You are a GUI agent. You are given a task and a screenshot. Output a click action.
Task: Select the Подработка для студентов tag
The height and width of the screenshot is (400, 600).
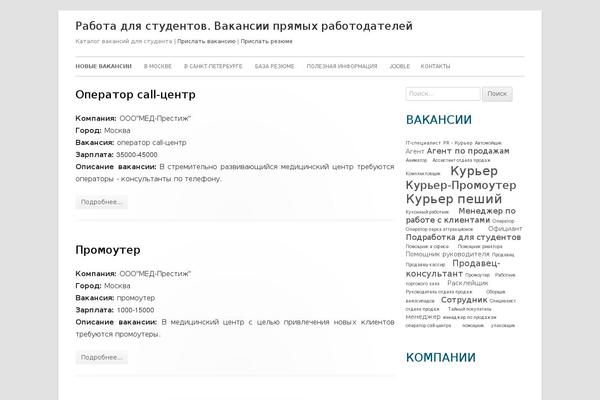(463, 237)
